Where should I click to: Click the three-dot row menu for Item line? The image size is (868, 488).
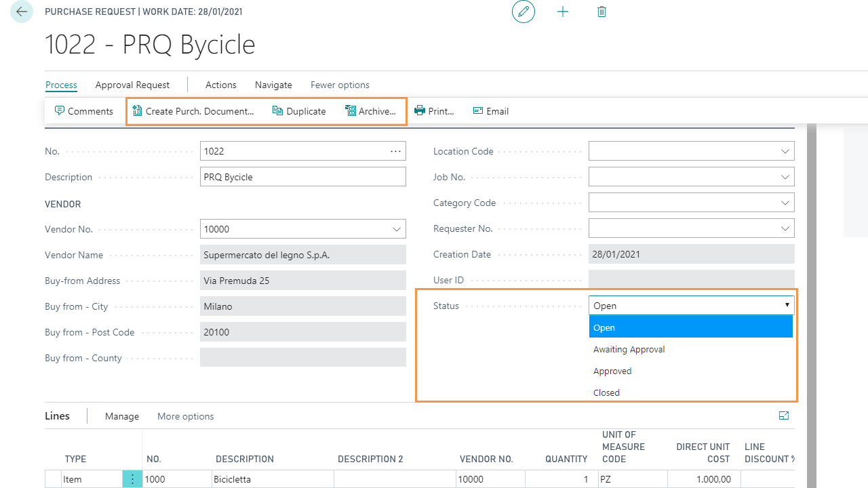(x=132, y=479)
